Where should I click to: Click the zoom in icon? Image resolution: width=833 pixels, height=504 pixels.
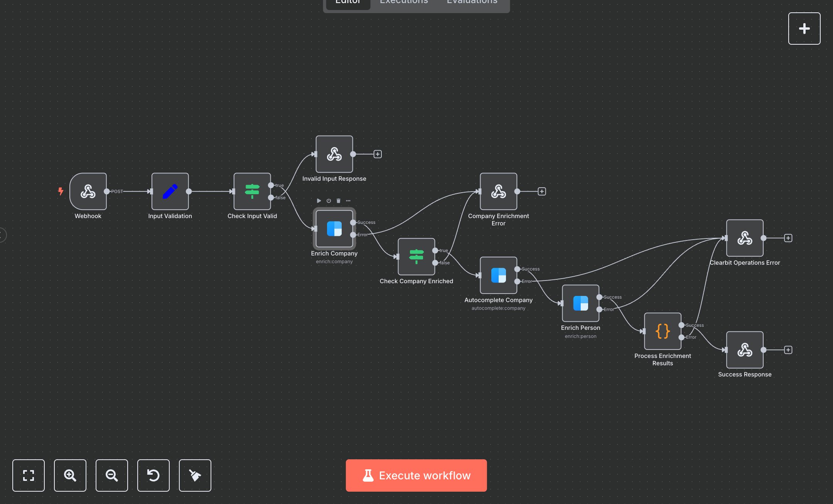(x=70, y=475)
